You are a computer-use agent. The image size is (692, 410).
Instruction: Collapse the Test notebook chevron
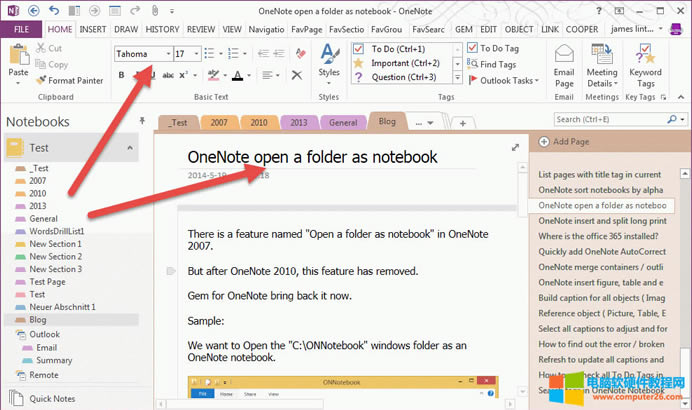point(130,148)
